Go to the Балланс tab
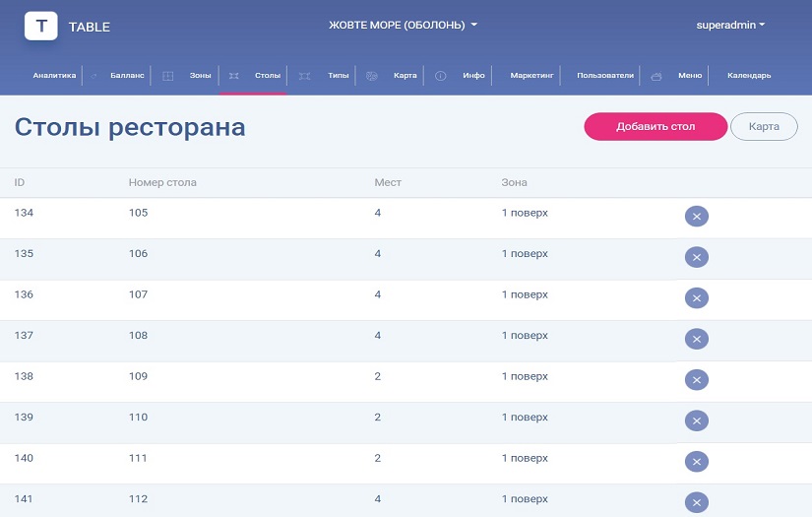 [x=127, y=76]
